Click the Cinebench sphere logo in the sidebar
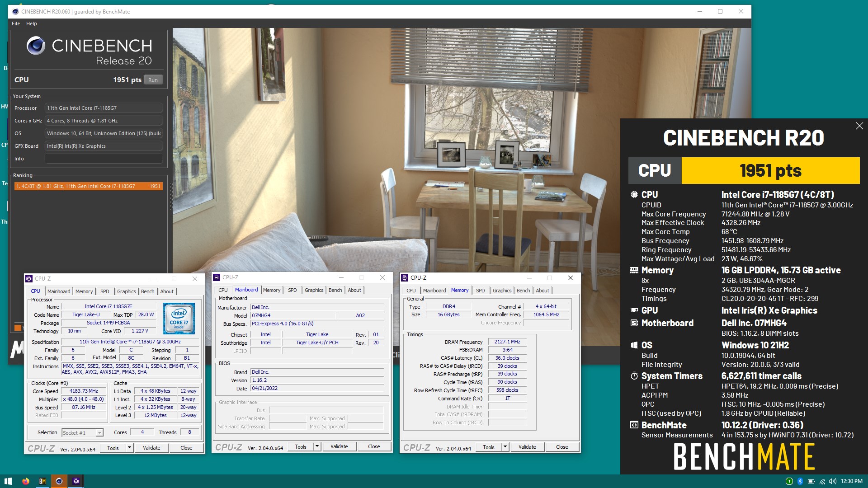This screenshot has height=488, width=868. pos(36,46)
